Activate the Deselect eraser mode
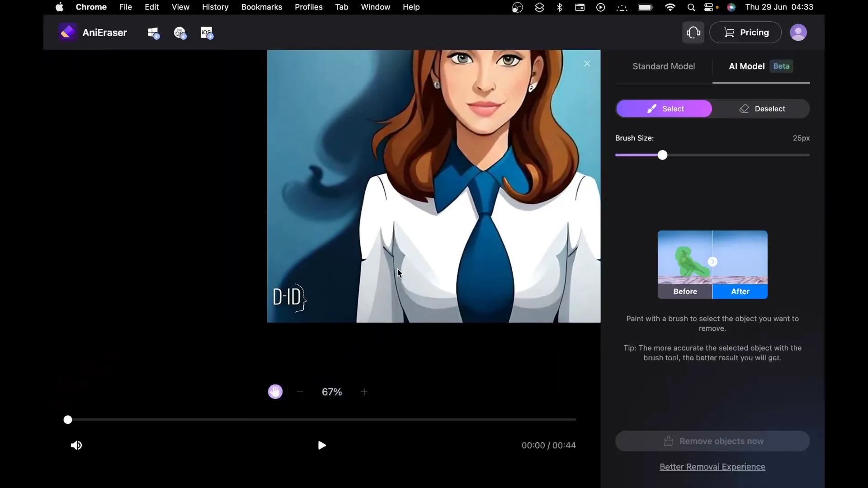The width and height of the screenshot is (868, 488). (x=762, y=109)
